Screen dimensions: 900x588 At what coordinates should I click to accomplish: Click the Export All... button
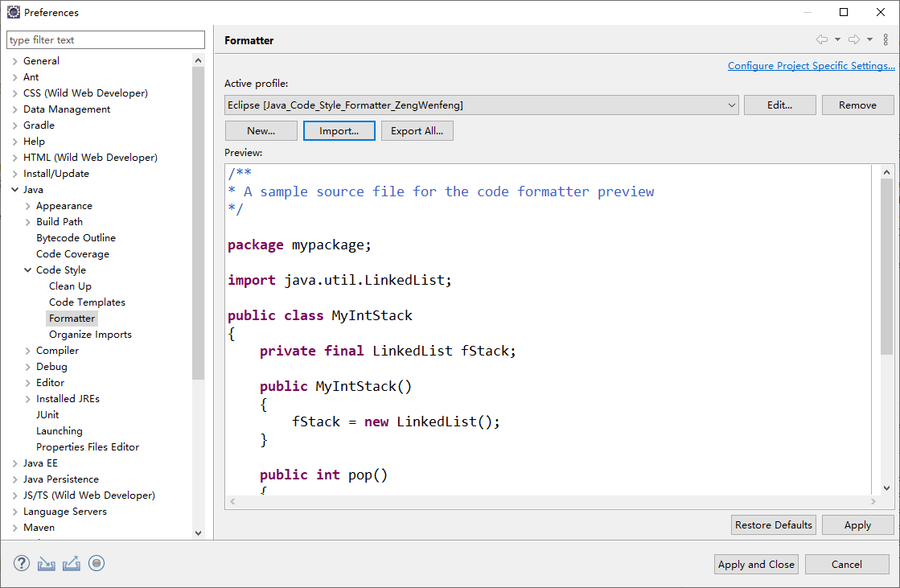tap(417, 131)
